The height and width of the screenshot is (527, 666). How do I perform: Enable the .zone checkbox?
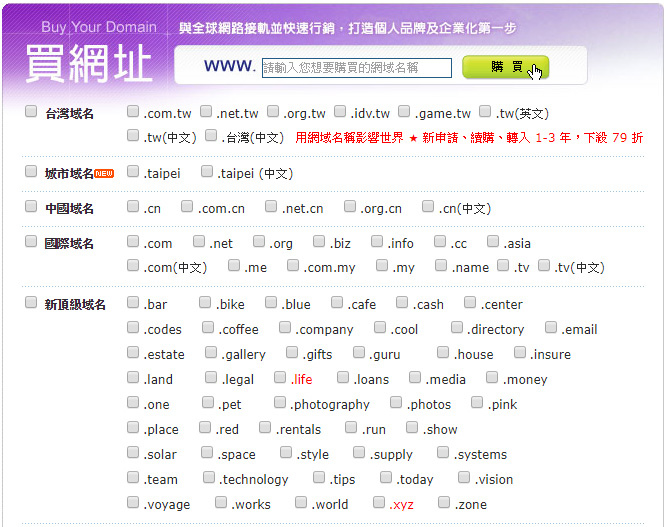444,503
